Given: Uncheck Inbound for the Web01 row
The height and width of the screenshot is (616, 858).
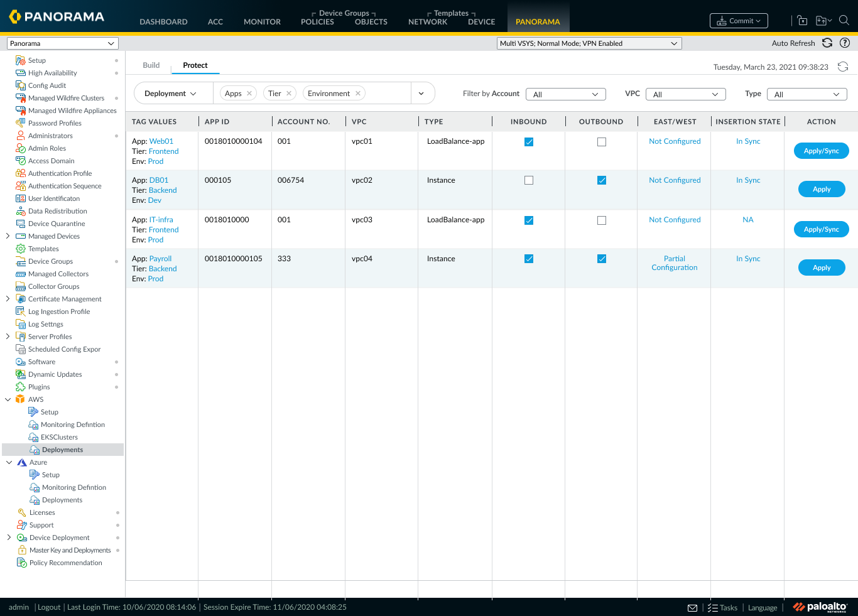Looking at the screenshot, I should click(529, 142).
